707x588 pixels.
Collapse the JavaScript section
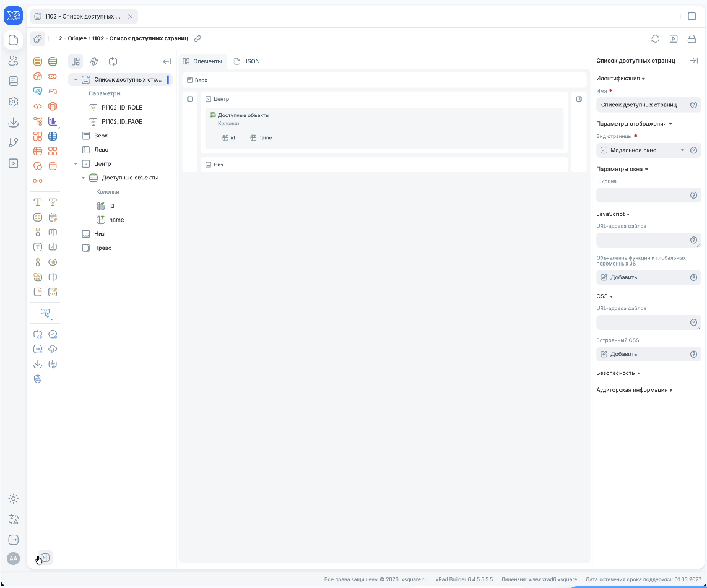(613, 214)
